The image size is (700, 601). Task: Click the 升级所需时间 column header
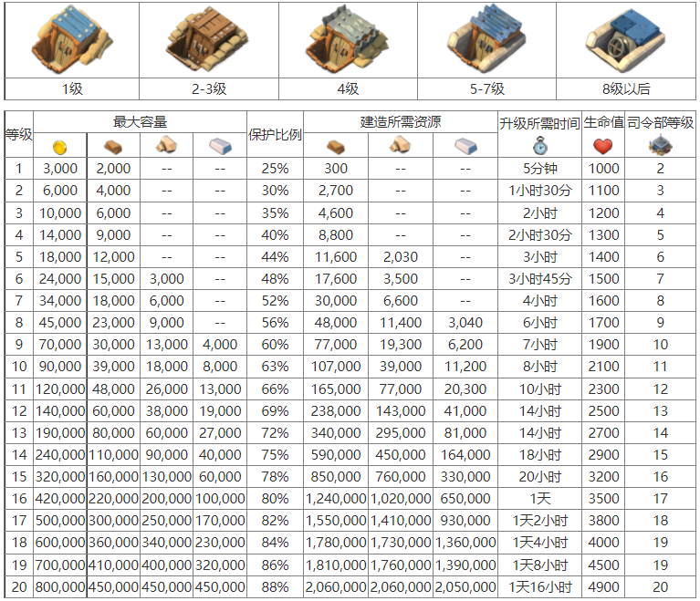tap(539, 123)
